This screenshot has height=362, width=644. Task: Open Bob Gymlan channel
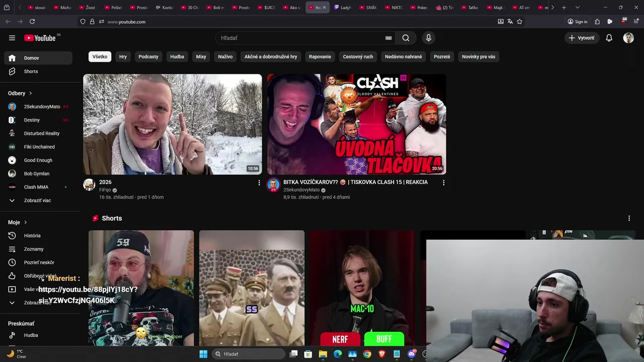pyautogui.click(x=38, y=173)
